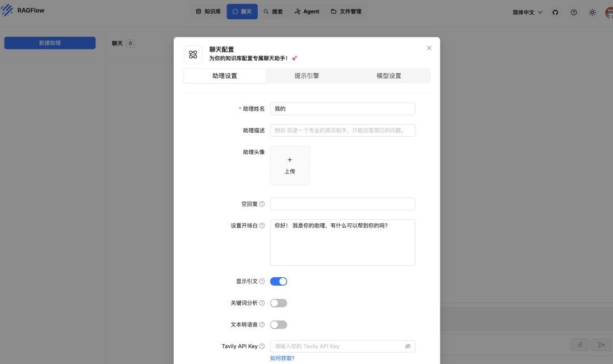Click the assistant robot icon in dialog header
Screen dimensions: 613x364
193,54
